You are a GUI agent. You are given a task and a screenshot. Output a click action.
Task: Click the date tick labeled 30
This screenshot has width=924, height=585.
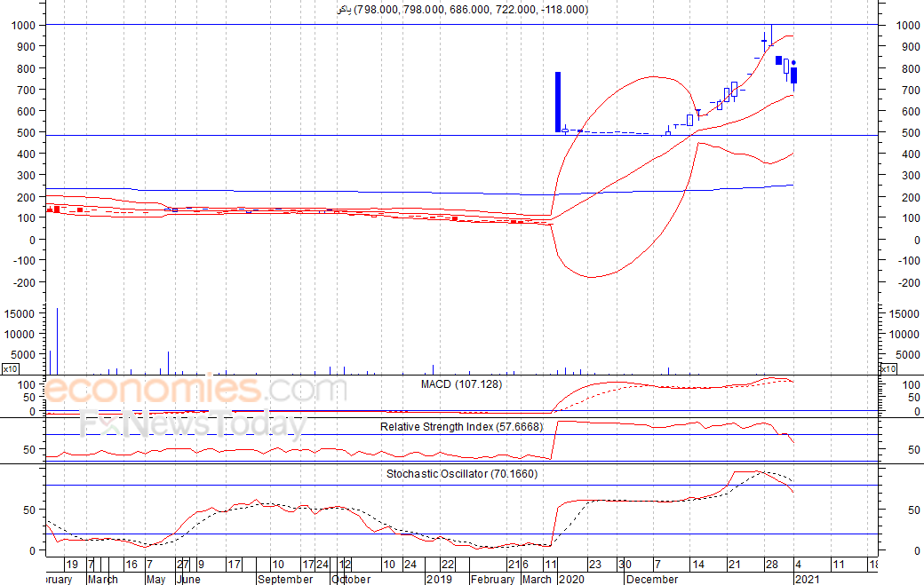(625, 565)
